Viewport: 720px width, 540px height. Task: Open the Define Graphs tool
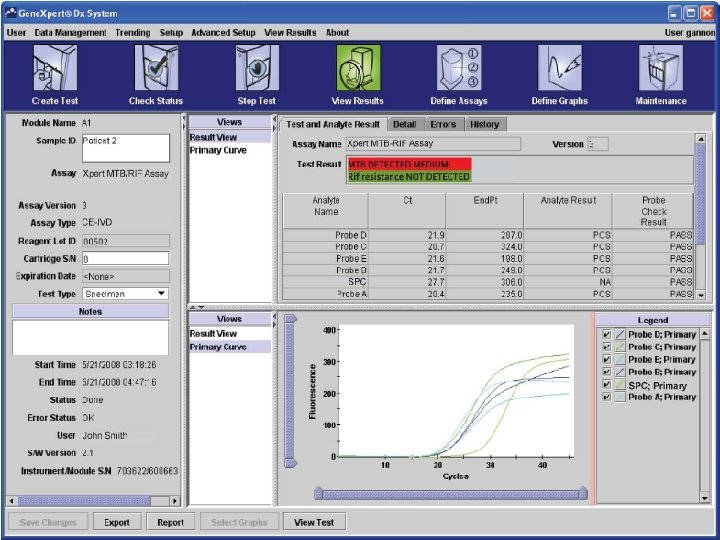click(x=560, y=68)
